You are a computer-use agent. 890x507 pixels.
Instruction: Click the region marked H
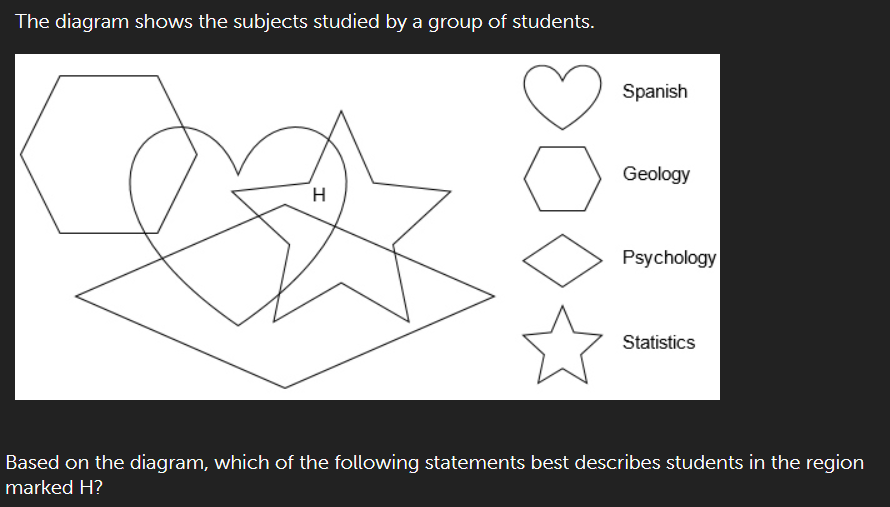tap(319, 195)
